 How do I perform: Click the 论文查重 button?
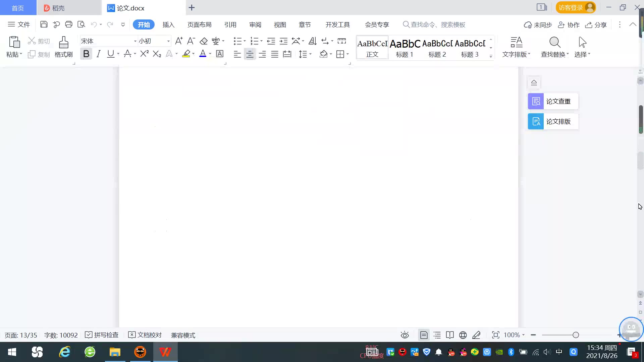[553, 101]
